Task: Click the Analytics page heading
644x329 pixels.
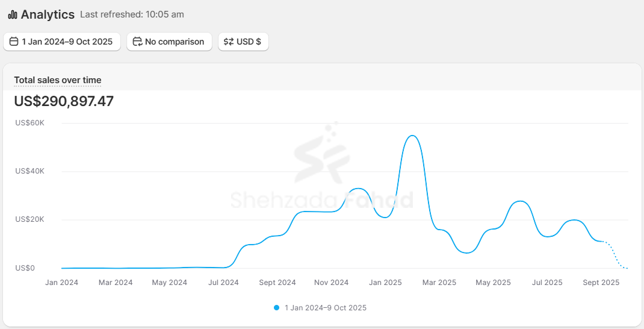Action: (48, 14)
